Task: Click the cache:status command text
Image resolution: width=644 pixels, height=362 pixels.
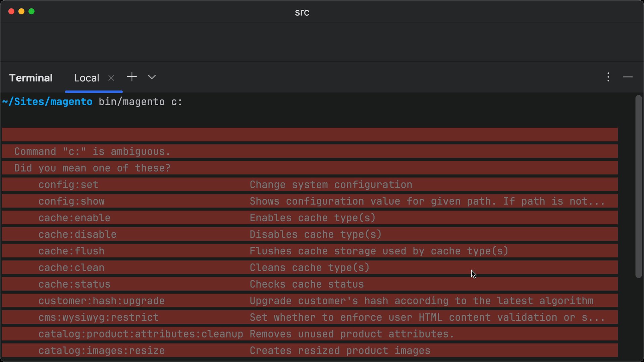Action: point(74,284)
